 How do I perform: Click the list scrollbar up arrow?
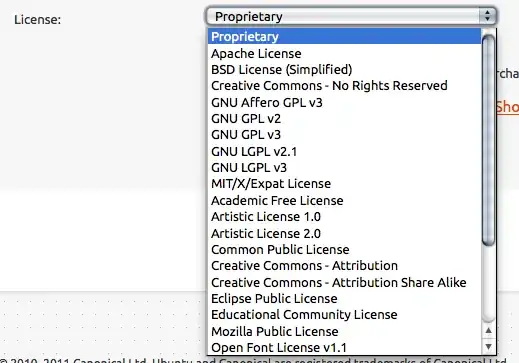coord(488,330)
